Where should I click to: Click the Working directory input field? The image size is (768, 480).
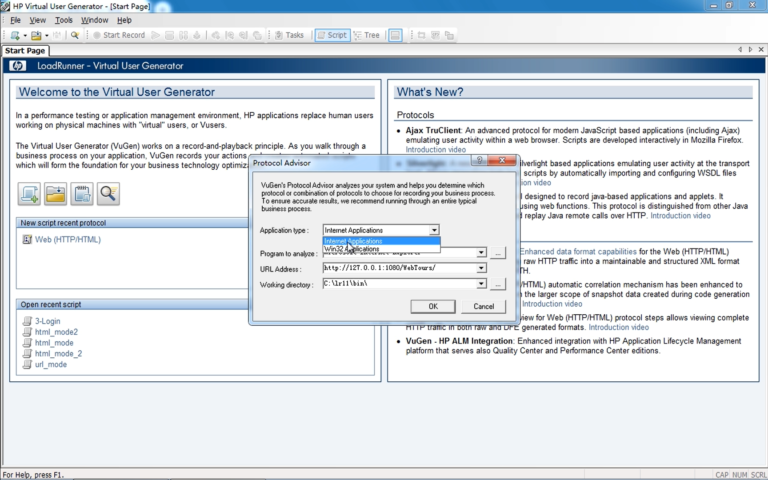coord(400,284)
